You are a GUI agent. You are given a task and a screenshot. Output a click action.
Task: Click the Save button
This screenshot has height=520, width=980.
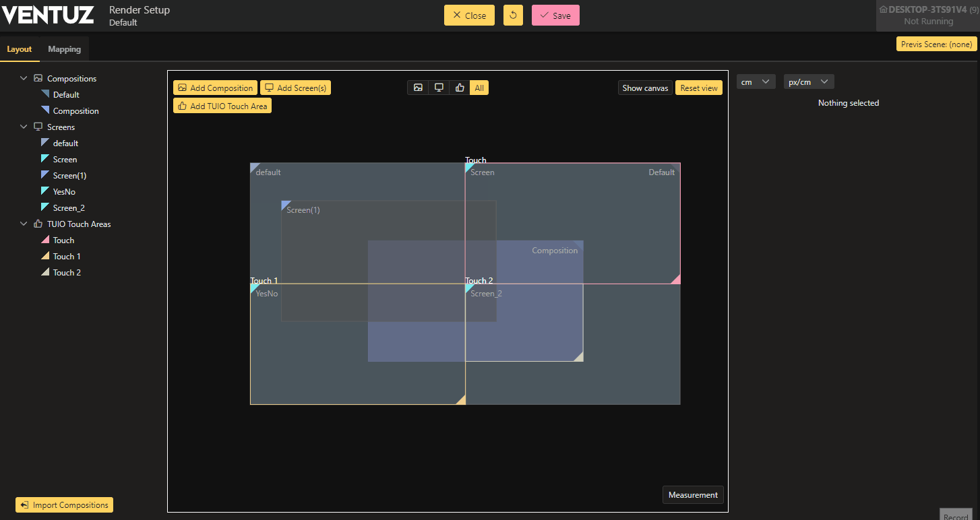click(555, 15)
